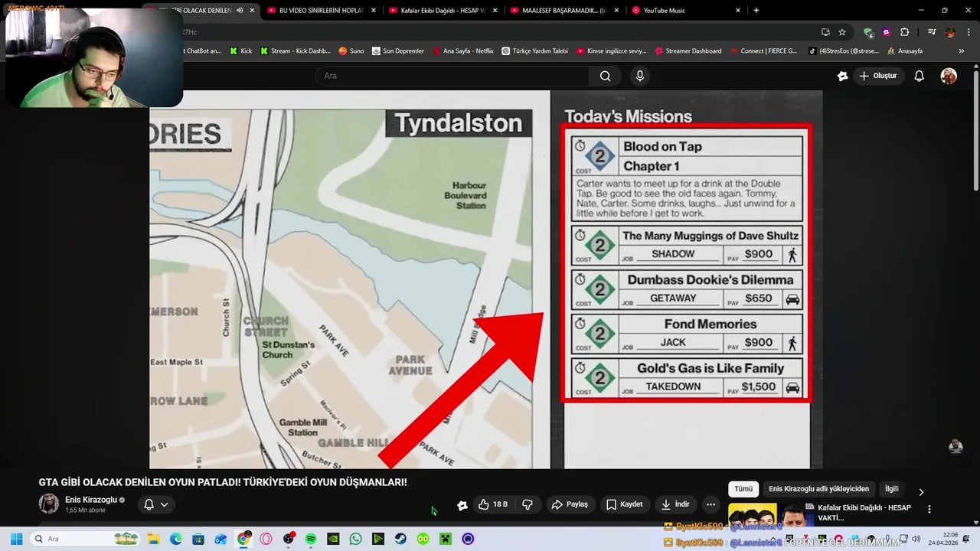Select Enis Kirazoglu adlı yükleyiciden chip
Viewport: 980px width, 551px height.
pyautogui.click(x=818, y=489)
